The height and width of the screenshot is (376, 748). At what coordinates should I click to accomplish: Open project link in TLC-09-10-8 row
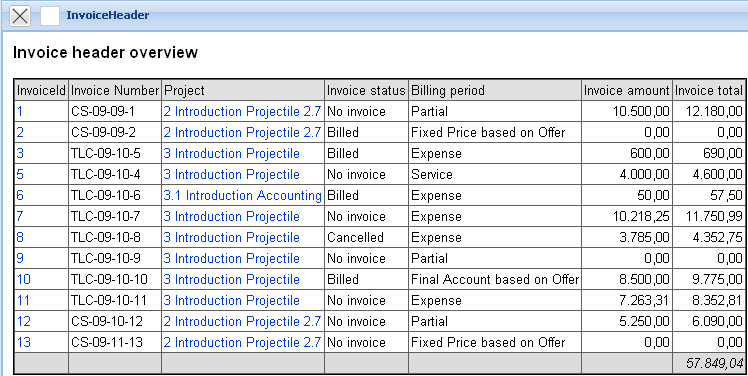(x=232, y=238)
